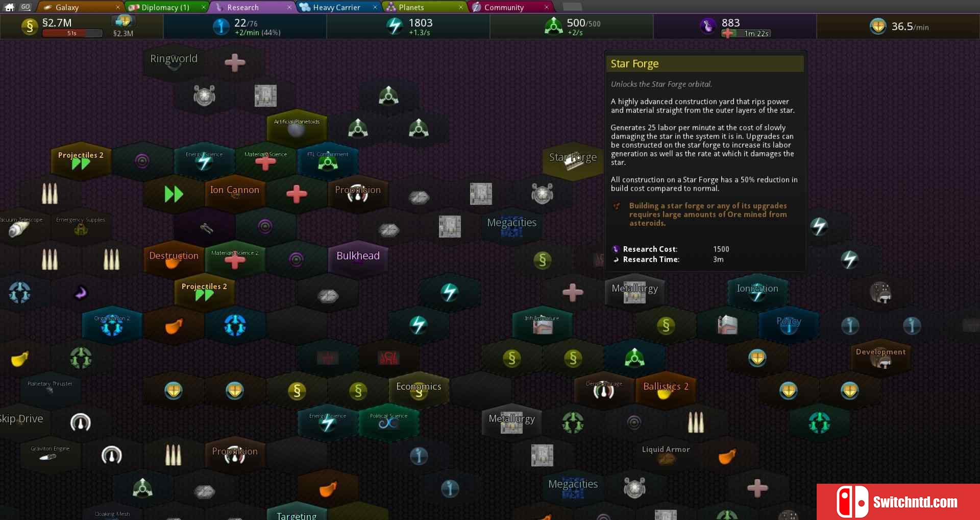This screenshot has height=520, width=980.
Task: Click the influence resource icon
Action: 220,26
